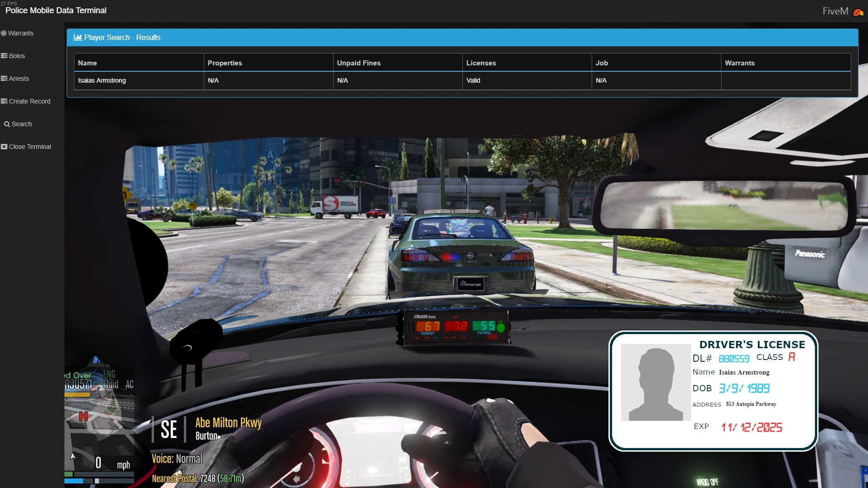
Task: Click the minimap player arrow marker
Action: click(73, 456)
